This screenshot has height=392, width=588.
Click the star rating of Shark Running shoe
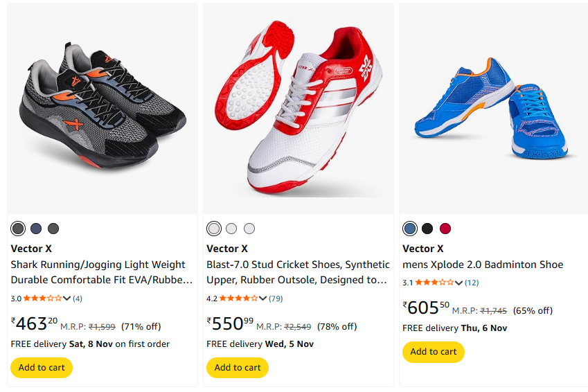[x=43, y=299]
